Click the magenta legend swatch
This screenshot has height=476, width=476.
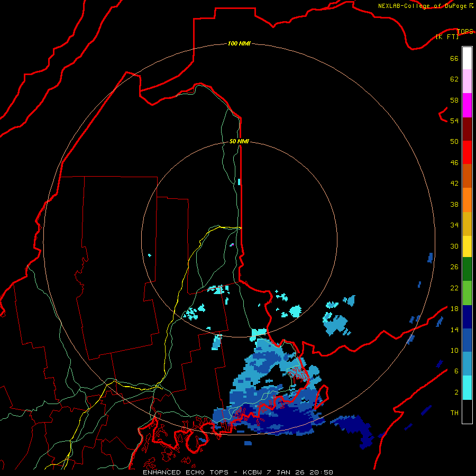click(467, 105)
